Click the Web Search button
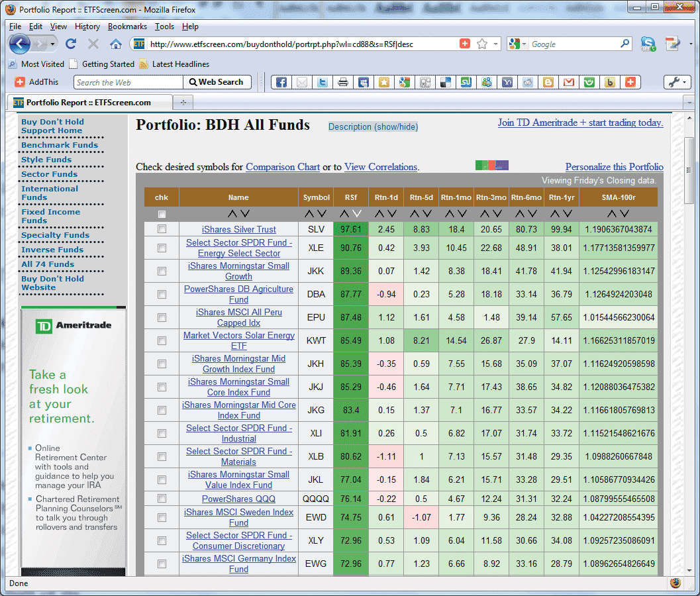Image resolution: width=700 pixels, height=596 pixels. pos(217,82)
